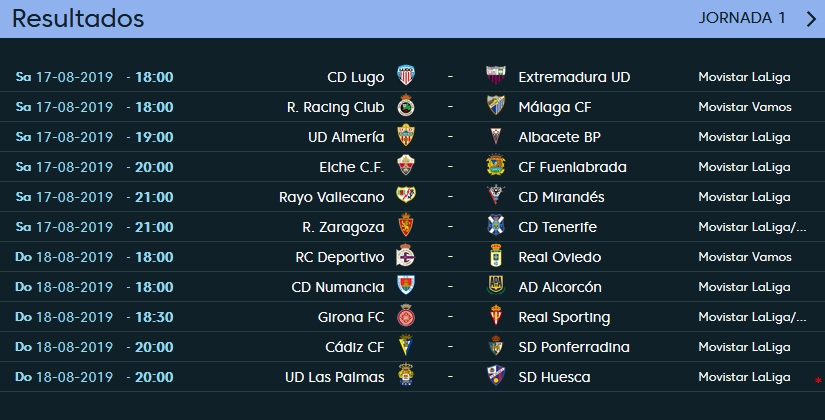
Task: Open the Extremadura UD team link
Action: point(574,77)
